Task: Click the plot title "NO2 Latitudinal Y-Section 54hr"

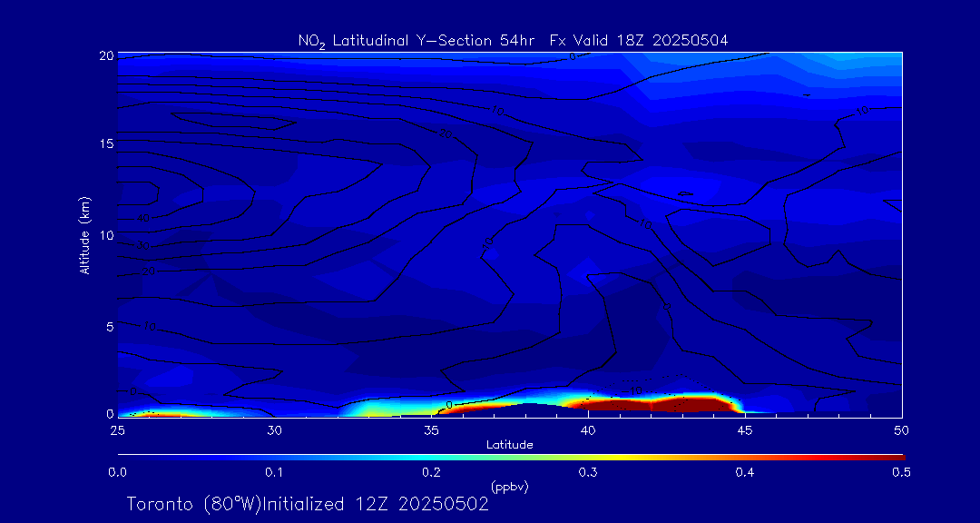Action: (418, 41)
